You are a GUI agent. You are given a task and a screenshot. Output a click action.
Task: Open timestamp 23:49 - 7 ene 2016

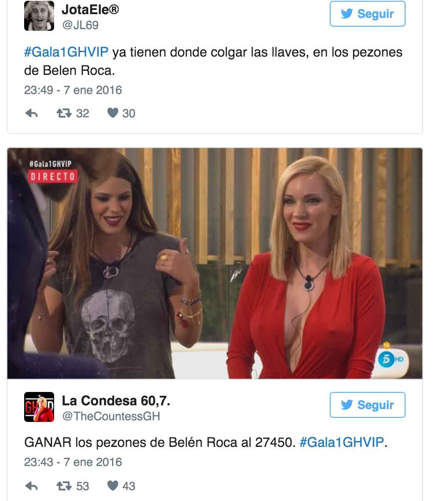tap(73, 90)
